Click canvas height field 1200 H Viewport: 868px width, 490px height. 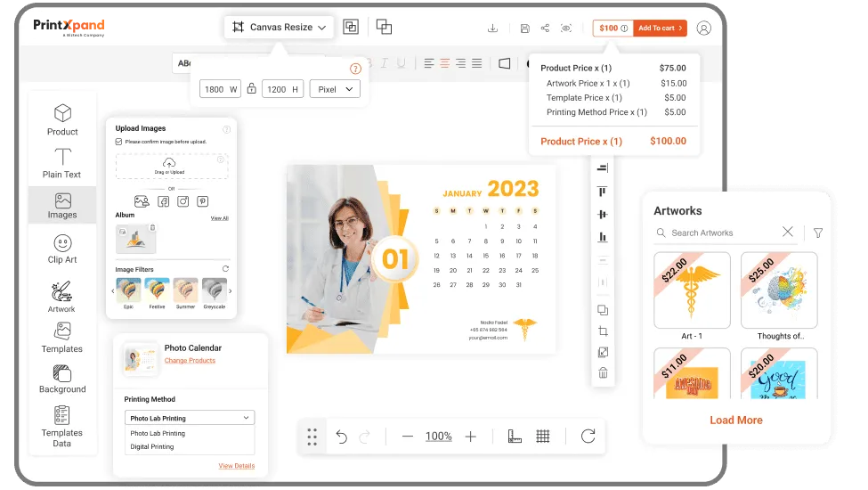(282, 89)
